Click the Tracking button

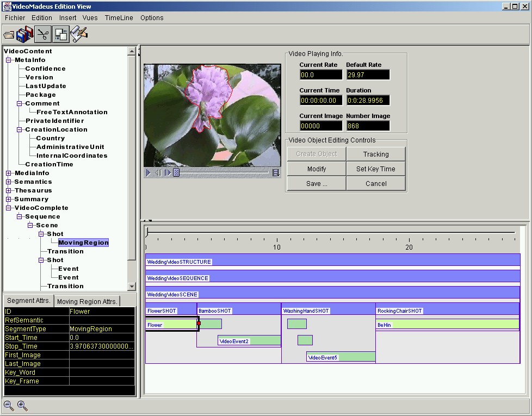(376, 154)
